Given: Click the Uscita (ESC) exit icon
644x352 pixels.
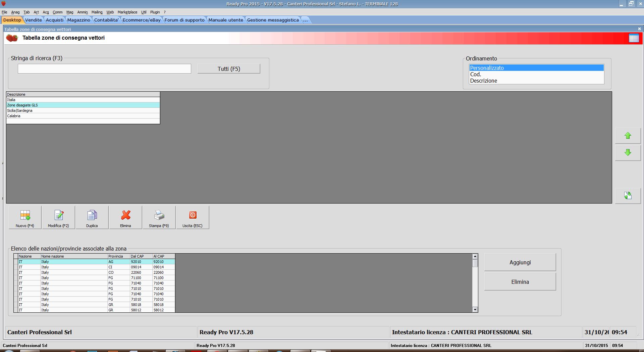Looking at the screenshot, I should pyautogui.click(x=193, y=218).
